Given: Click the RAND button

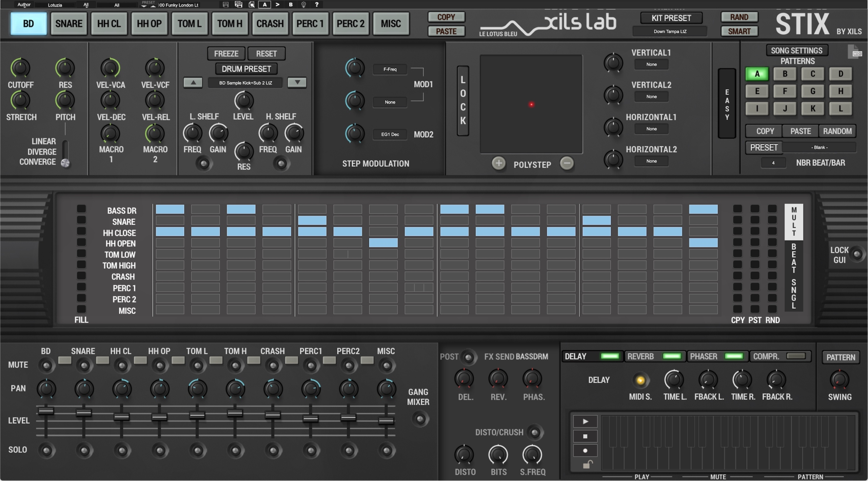Looking at the screenshot, I should point(739,17).
